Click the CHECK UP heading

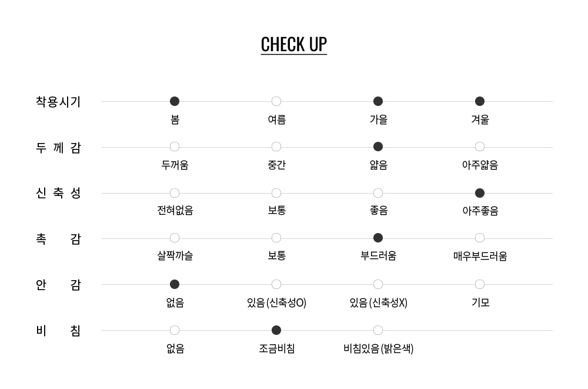294,45
